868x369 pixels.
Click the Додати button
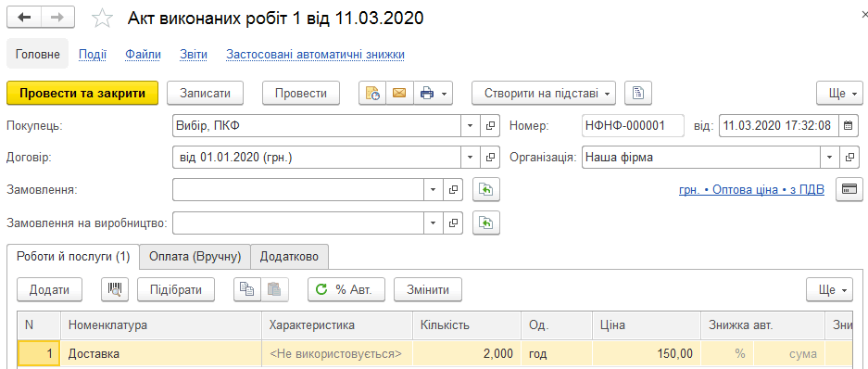pos(49,289)
